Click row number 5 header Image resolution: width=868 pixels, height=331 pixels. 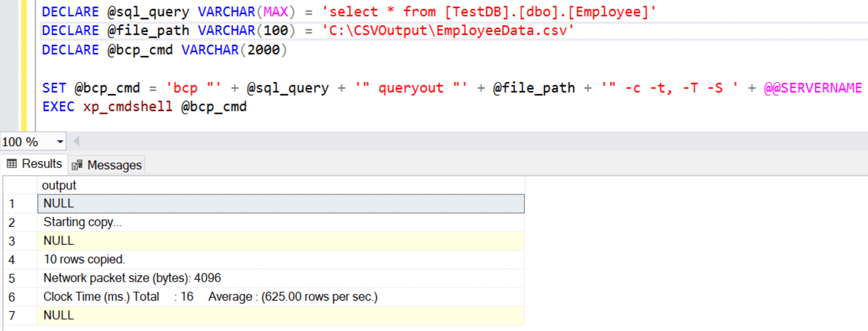click(x=20, y=278)
